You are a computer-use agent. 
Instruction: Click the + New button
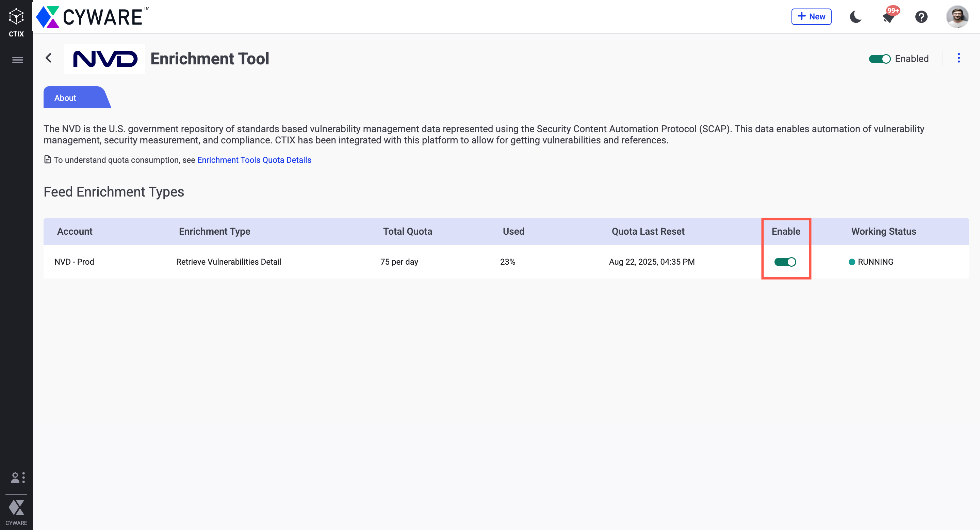[811, 17]
